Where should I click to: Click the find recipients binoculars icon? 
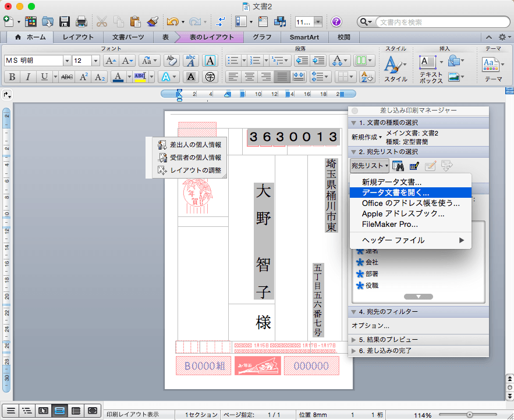(x=398, y=166)
